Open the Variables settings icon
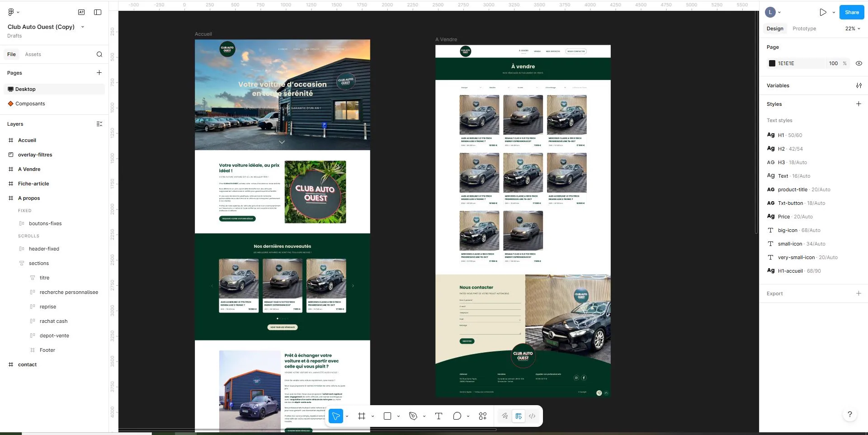Screen dimensions: 868x435 tap(859, 85)
